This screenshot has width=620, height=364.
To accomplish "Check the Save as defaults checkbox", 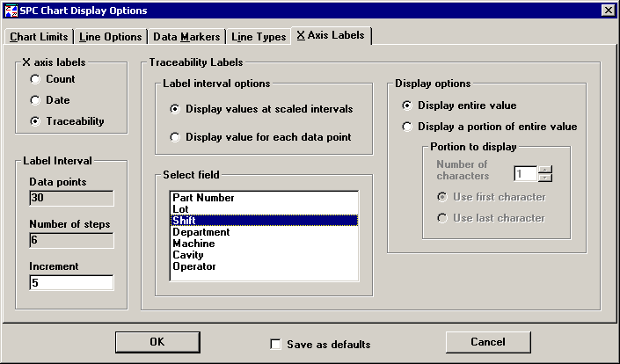I will click(x=276, y=345).
